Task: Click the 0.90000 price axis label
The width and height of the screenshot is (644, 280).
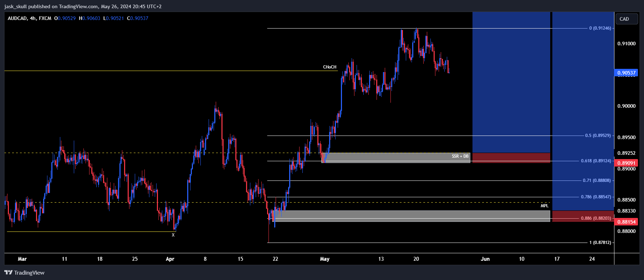Action: (627, 106)
